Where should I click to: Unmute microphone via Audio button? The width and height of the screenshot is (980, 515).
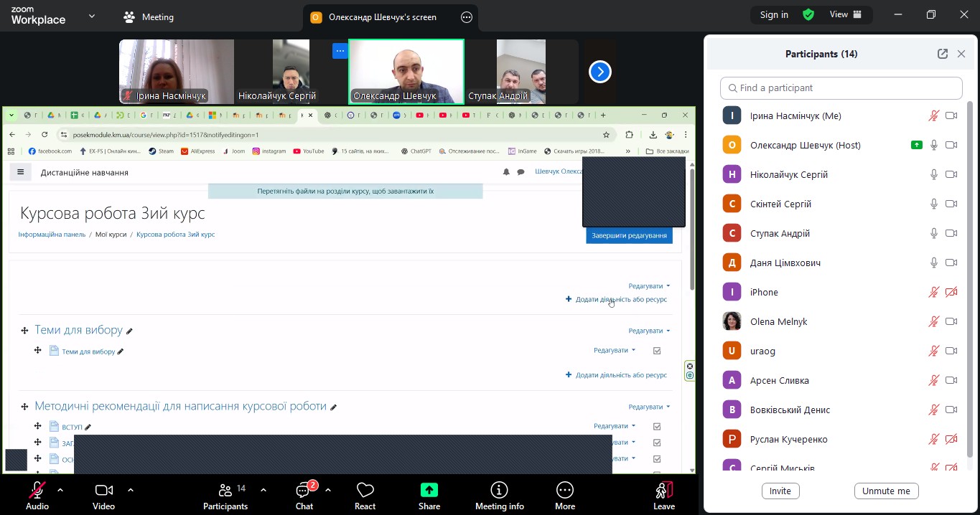pos(37,491)
